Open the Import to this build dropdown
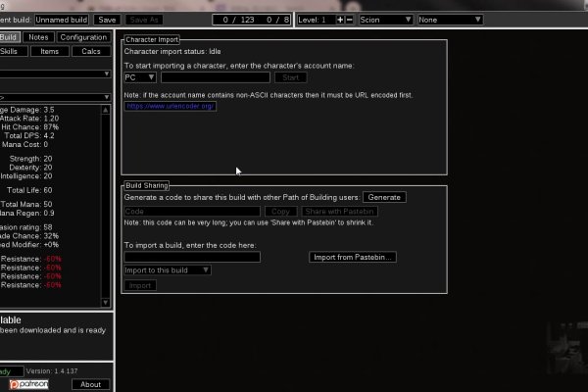 point(167,269)
